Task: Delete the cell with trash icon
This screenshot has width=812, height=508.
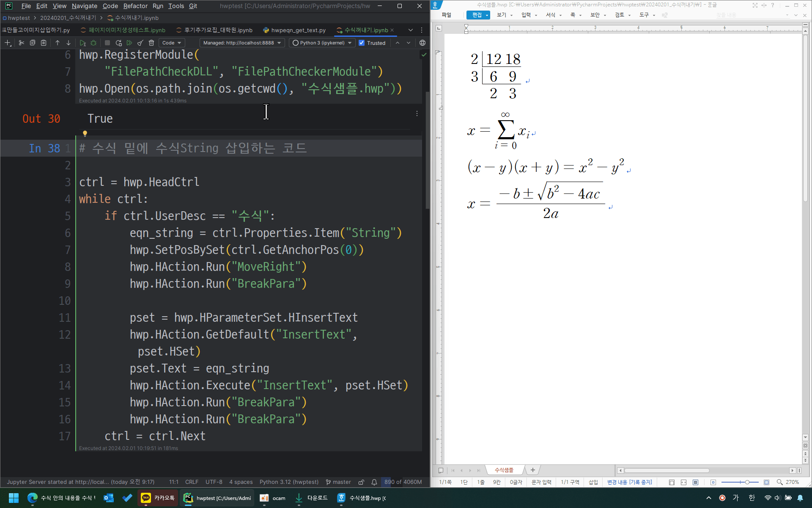Action: pyautogui.click(x=151, y=43)
